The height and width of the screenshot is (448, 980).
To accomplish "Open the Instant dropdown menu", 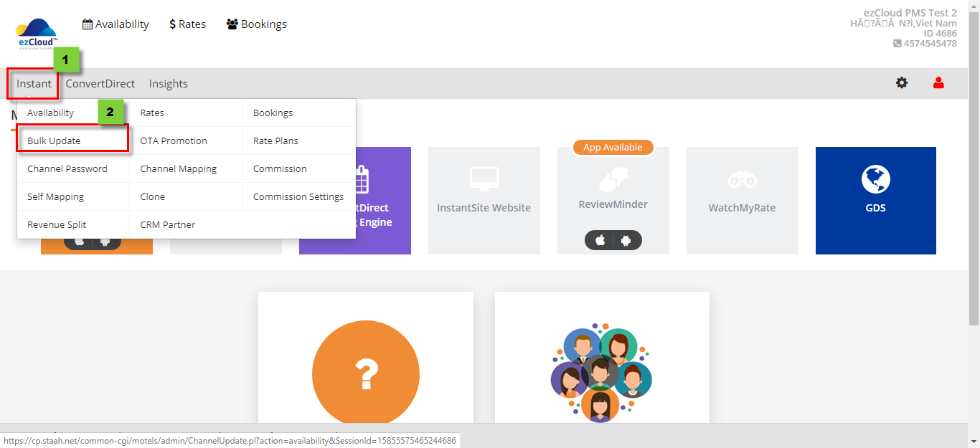I will point(34,84).
